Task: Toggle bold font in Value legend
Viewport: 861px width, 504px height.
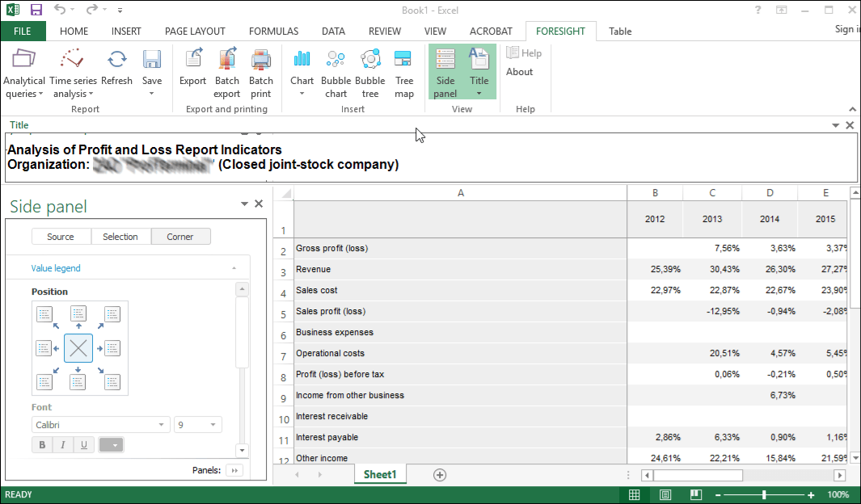Action: (42, 445)
